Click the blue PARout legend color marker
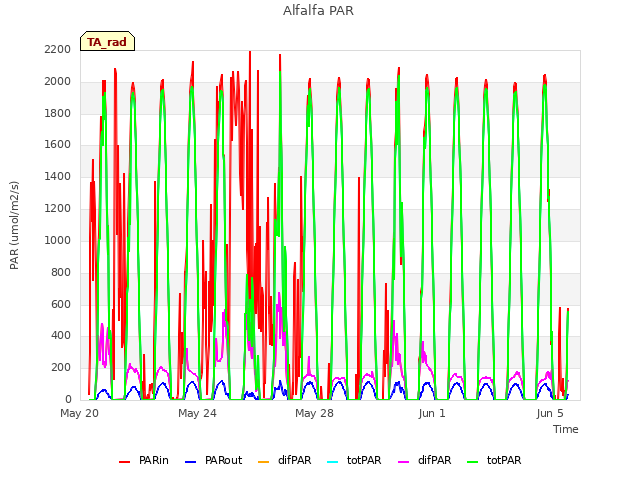The width and height of the screenshot is (640, 480). click(190, 462)
